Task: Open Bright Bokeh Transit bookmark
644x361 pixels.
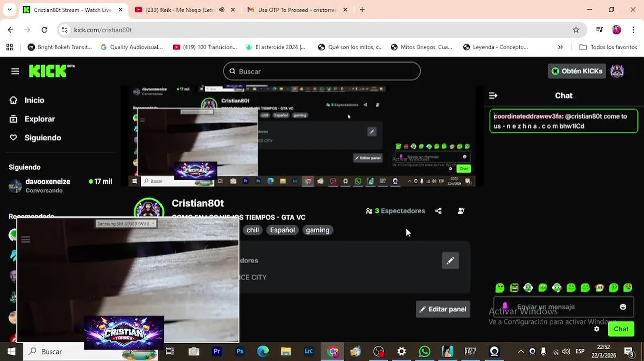Action: [60, 47]
